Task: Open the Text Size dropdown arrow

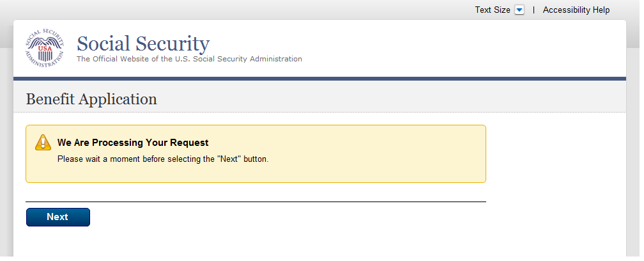Action: (x=519, y=10)
